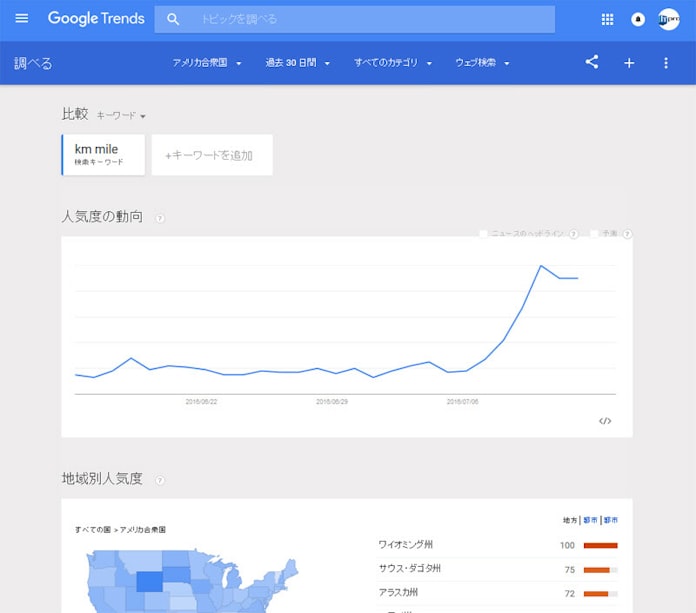The image size is (696, 613).
Task: Select the km mile keyword card
Action: [104, 155]
